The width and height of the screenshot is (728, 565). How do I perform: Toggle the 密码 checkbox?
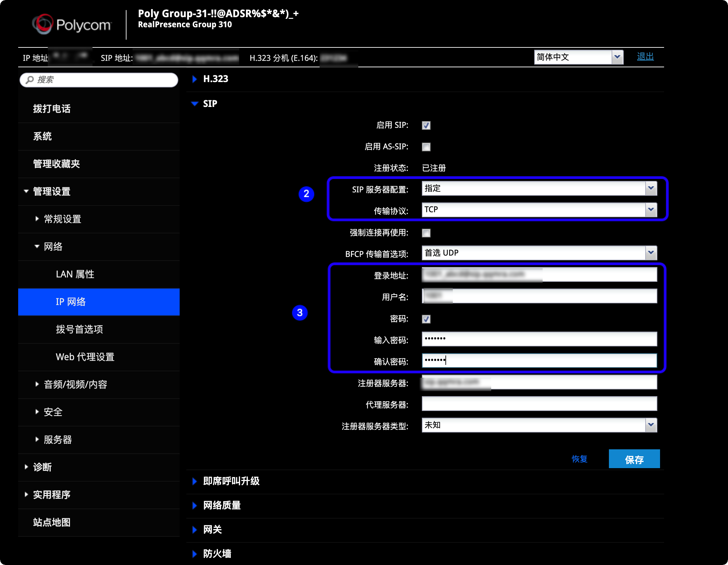point(426,319)
